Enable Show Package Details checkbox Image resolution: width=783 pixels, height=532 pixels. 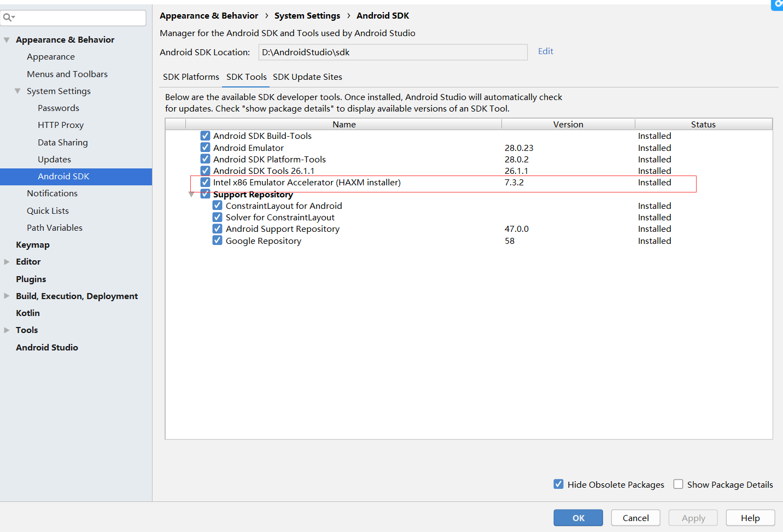678,484
